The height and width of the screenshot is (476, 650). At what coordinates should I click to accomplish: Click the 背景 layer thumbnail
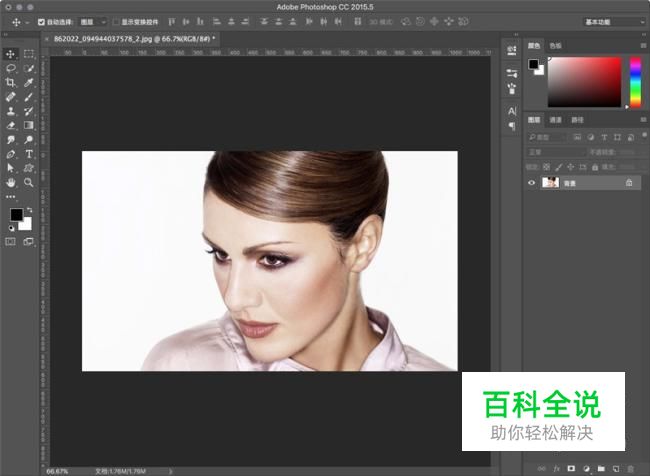(x=550, y=183)
